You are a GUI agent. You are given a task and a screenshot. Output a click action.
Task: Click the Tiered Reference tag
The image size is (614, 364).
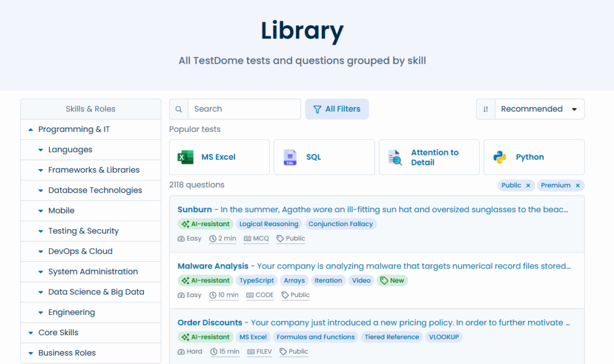pos(392,337)
